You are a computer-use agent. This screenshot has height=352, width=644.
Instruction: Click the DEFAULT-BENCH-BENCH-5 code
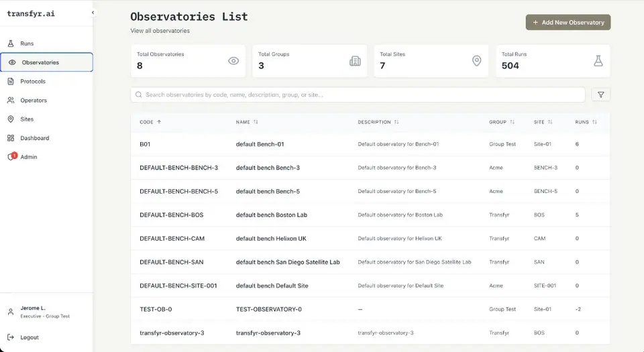pos(178,191)
